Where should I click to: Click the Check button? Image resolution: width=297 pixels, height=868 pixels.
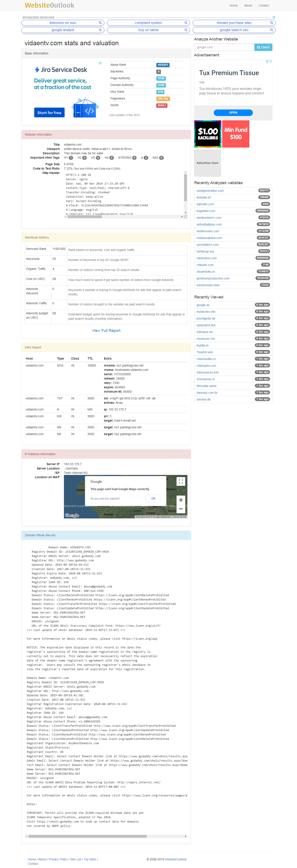[263, 47]
